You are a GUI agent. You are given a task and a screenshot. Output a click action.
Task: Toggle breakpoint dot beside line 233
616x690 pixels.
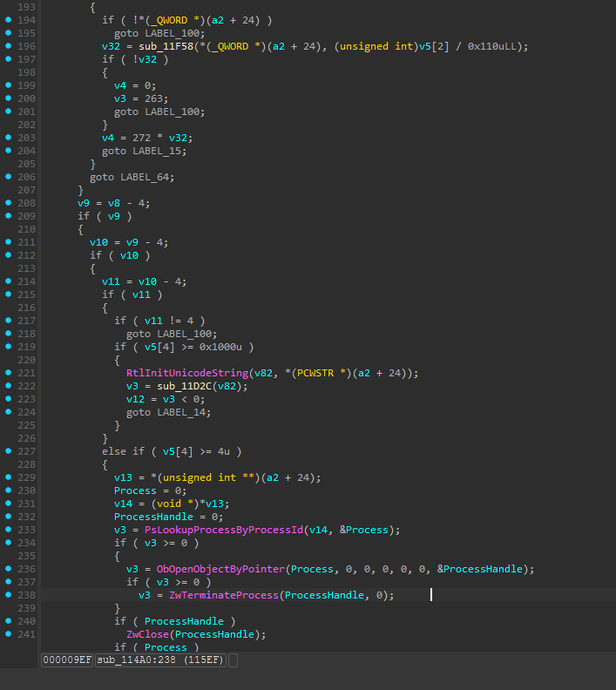[x=9, y=530]
